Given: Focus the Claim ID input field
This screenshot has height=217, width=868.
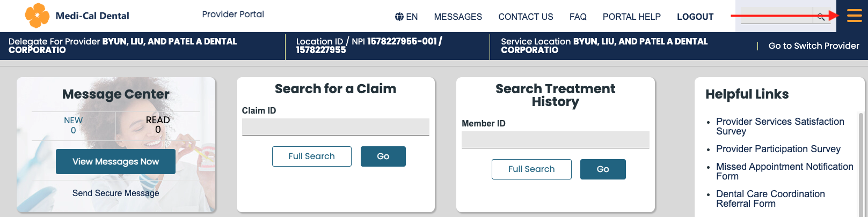Looking at the screenshot, I should click(335, 127).
